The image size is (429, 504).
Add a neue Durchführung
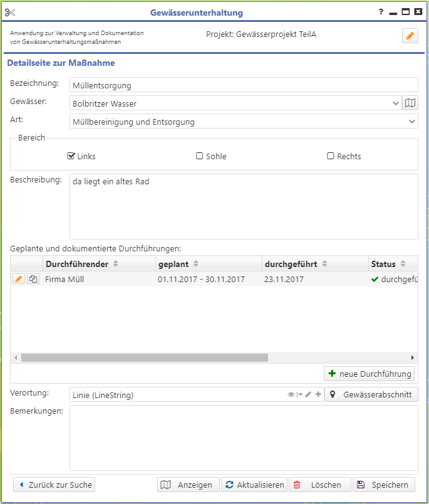pyautogui.click(x=369, y=374)
